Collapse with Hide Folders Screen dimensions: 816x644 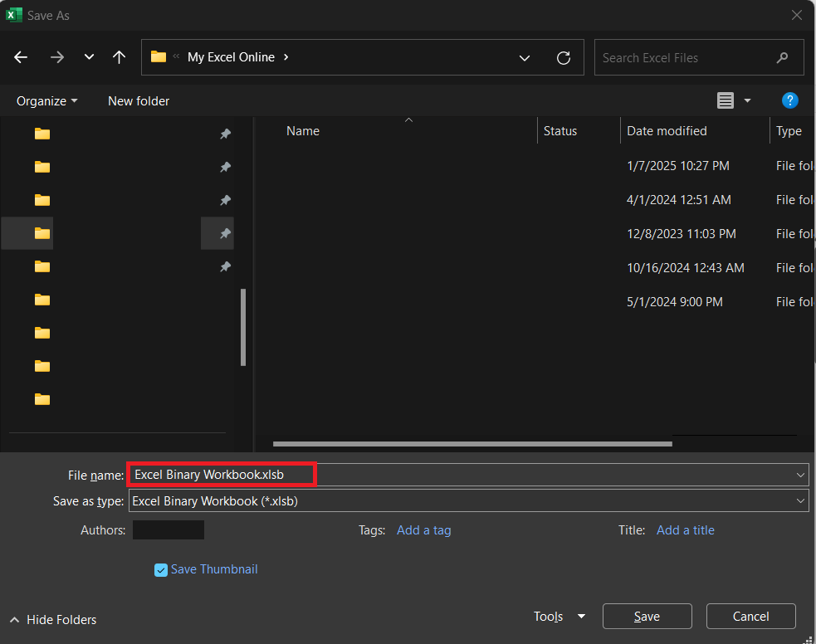pyautogui.click(x=53, y=620)
